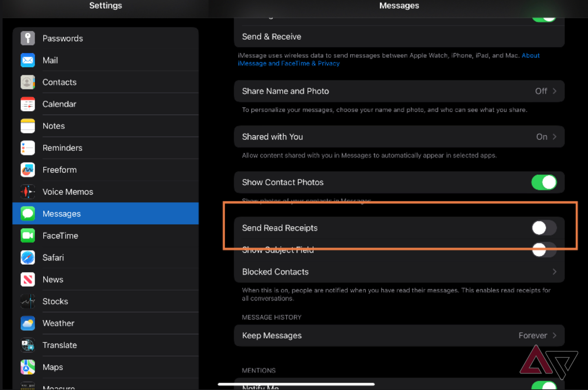588x390 pixels.
Task: Open the Weather settings entry
Action: coord(58,323)
